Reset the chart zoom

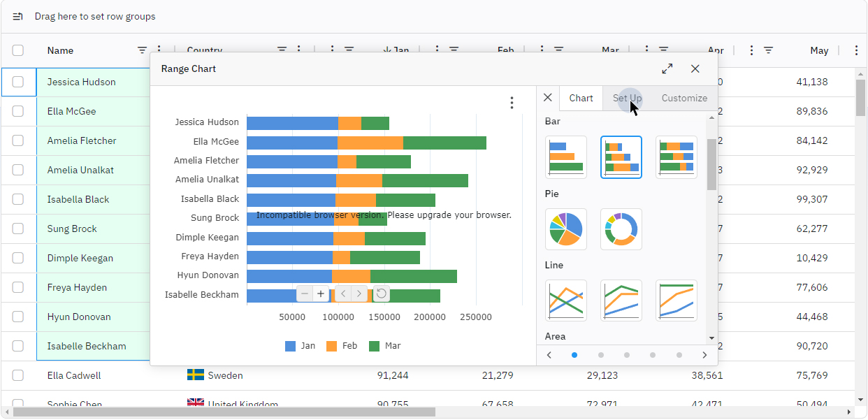tap(382, 294)
